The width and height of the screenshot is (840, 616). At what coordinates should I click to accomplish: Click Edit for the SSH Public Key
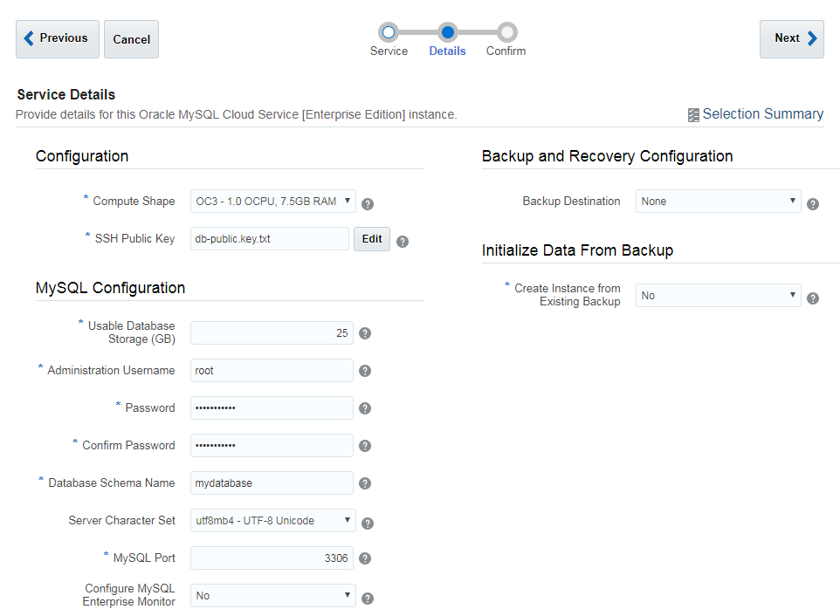[x=372, y=239]
